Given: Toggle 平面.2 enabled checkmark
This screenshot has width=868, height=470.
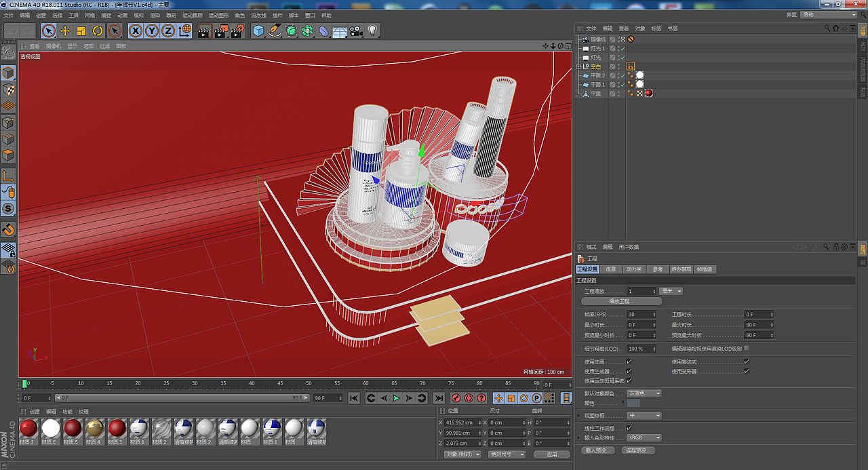Looking at the screenshot, I should click(x=622, y=75).
